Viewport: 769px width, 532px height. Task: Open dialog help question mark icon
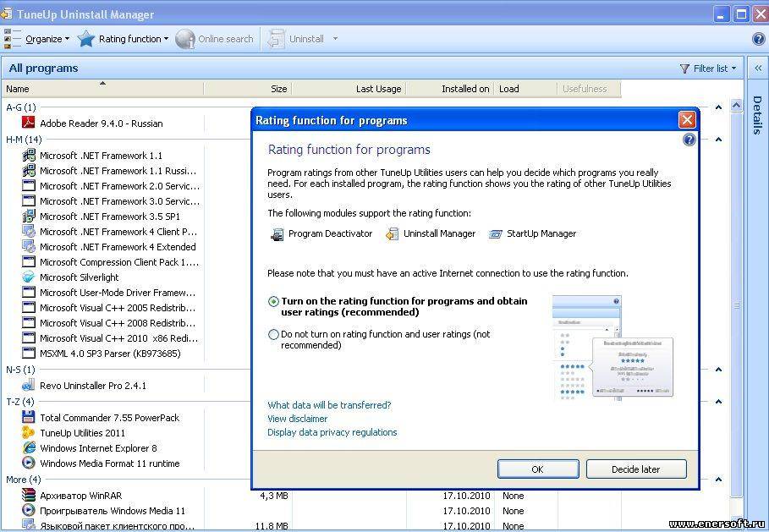coord(689,140)
